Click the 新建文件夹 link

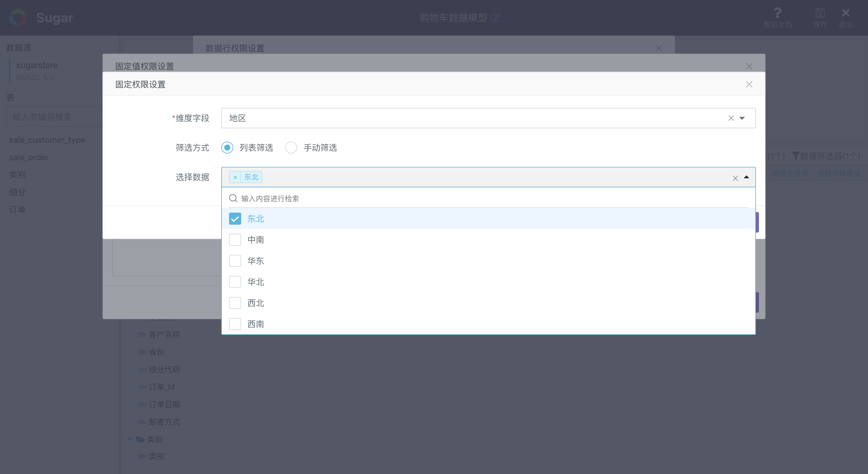tap(790, 173)
